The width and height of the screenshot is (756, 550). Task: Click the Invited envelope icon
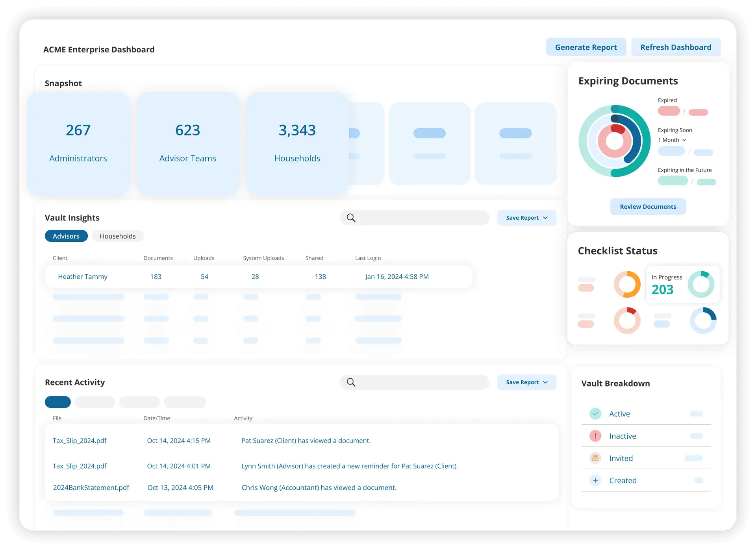pyautogui.click(x=595, y=458)
